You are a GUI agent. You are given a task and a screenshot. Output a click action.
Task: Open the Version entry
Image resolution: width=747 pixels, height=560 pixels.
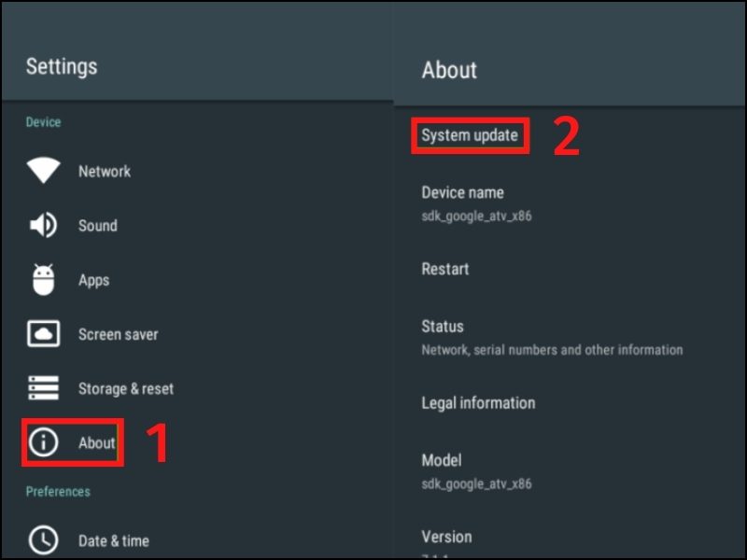pyautogui.click(x=447, y=537)
